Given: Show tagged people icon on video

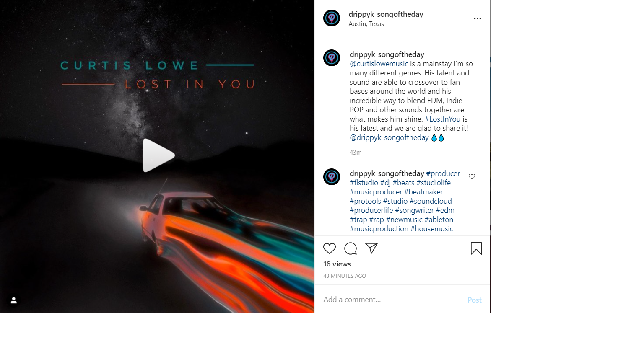Looking at the screenshot, I should pos(14,300).
